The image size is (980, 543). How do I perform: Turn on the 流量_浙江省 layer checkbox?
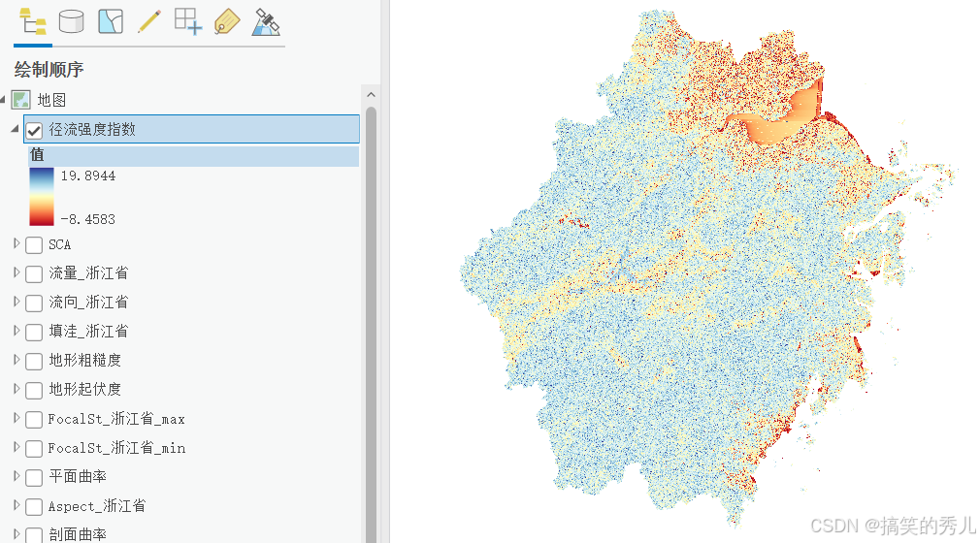pos(34,273)
